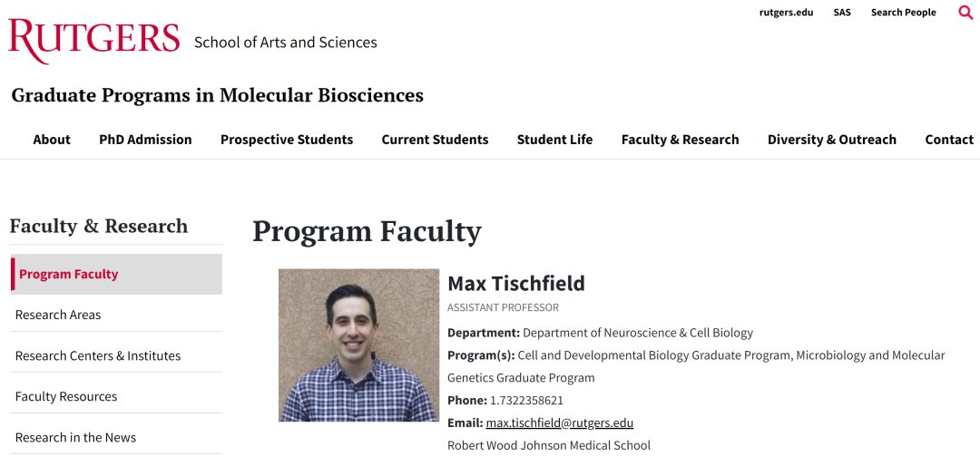980x456 pixels.
Task: Open the Diversity & Outreach menu
Action: pos(831,140)
